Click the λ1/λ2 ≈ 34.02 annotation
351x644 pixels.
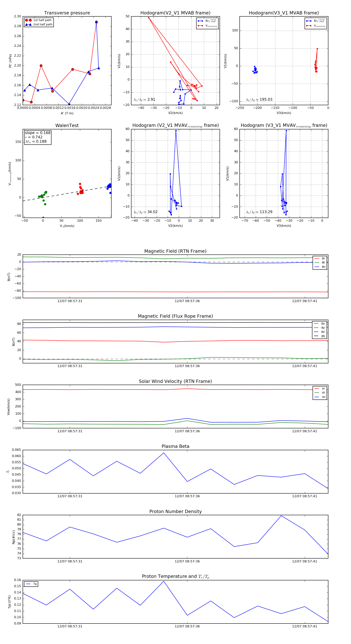146,212
